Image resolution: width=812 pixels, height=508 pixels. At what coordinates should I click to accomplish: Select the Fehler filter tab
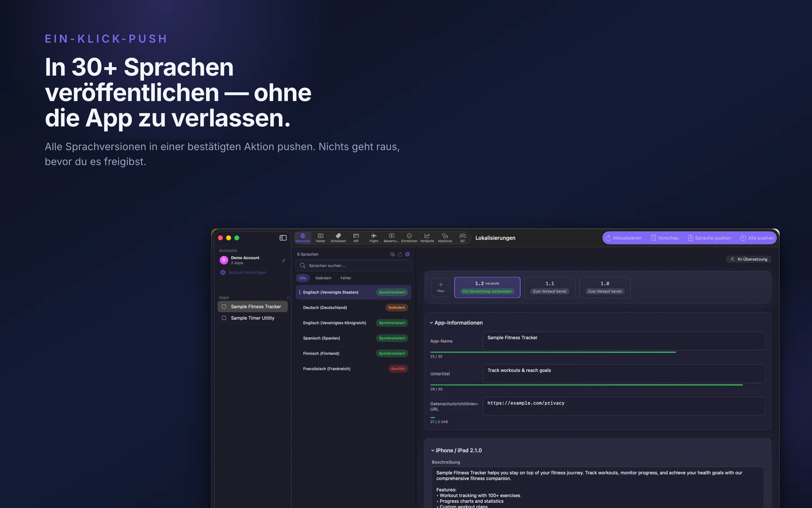tap(346, 278)
